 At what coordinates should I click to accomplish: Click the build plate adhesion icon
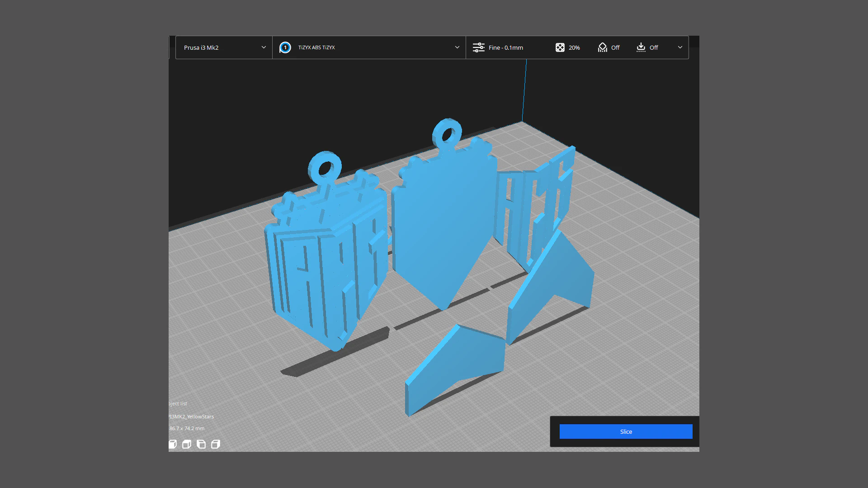point(641,47)
